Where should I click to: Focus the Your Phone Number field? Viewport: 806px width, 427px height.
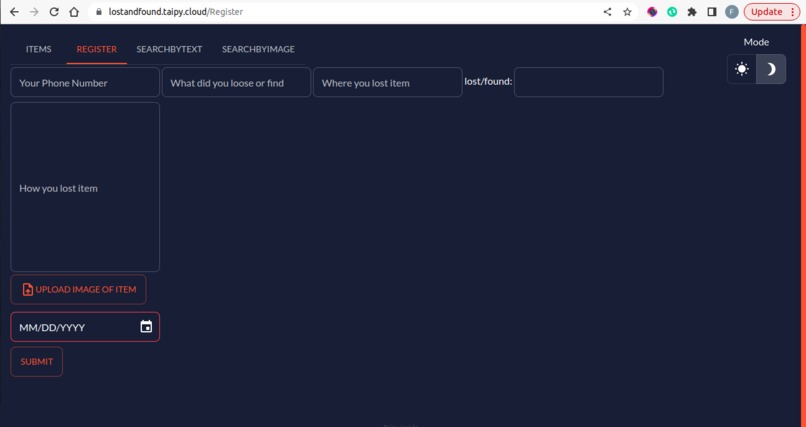pyautogui.click(x=85, y=82)
